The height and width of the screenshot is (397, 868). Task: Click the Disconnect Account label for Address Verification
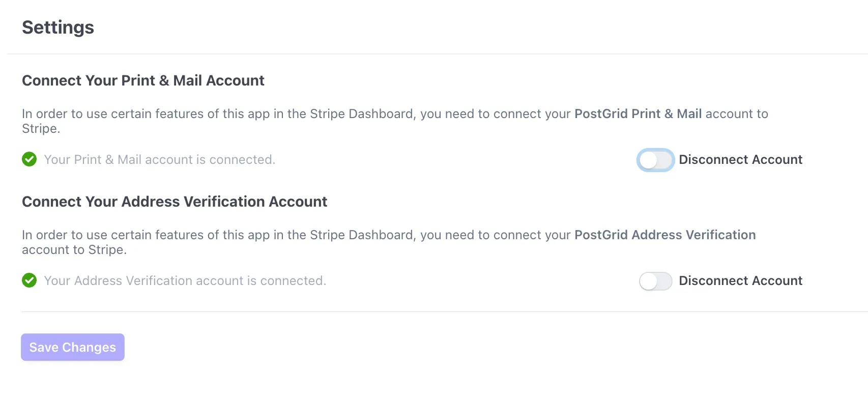[741, 280]
